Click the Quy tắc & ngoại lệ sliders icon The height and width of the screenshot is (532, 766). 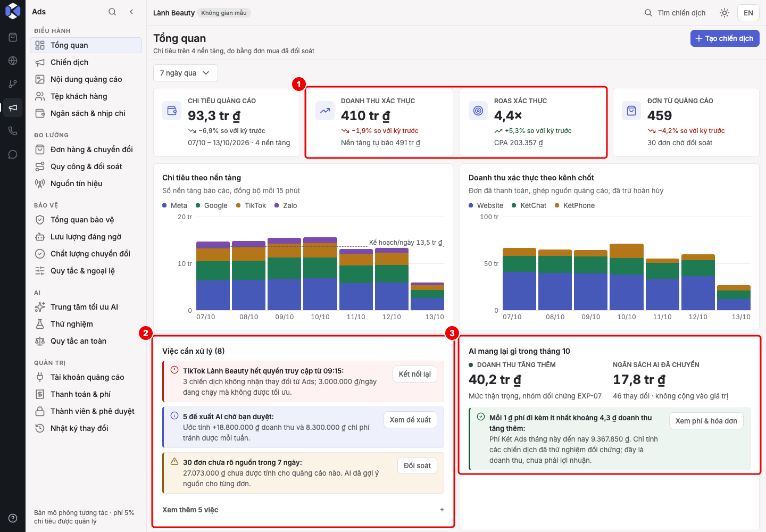(x=40, y=271)
